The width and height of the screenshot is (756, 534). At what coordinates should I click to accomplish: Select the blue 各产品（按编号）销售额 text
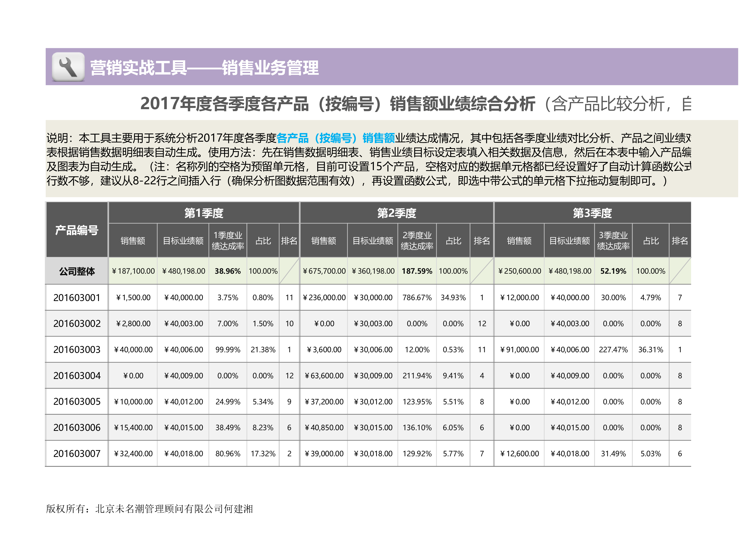pyautogui.click(x=336, y=138)
